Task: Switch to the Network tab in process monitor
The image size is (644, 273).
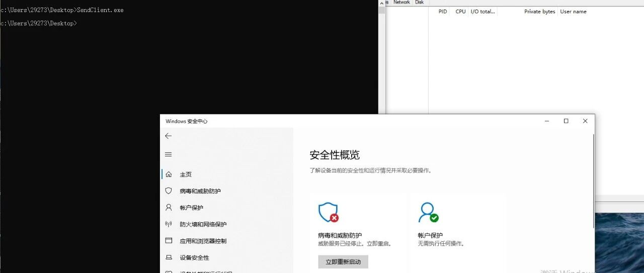Action: click(x=401, y=3)
